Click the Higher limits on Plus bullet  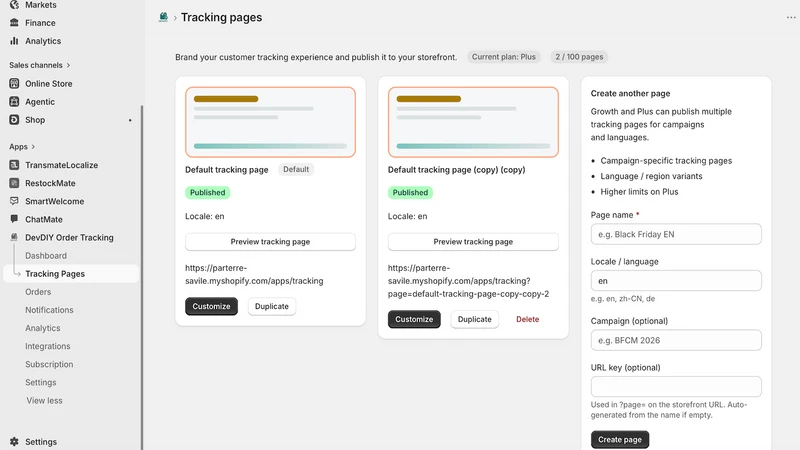pyautogui.click(x=639, y=192)
